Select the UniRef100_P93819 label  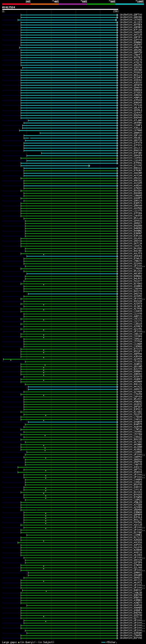coord(131,72)
